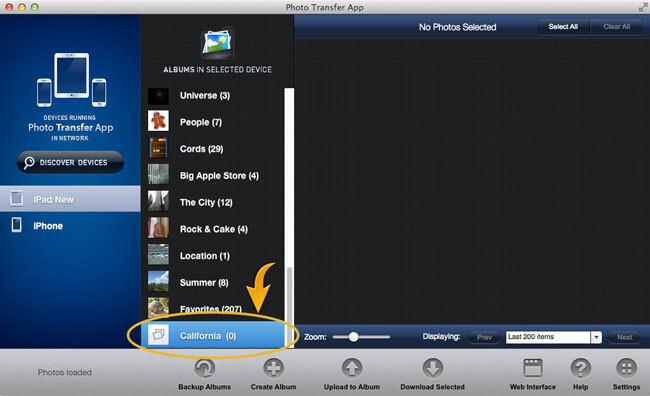Click the iPad New device icon
This screenshot has width=650, height=396.
pos(17,199)
